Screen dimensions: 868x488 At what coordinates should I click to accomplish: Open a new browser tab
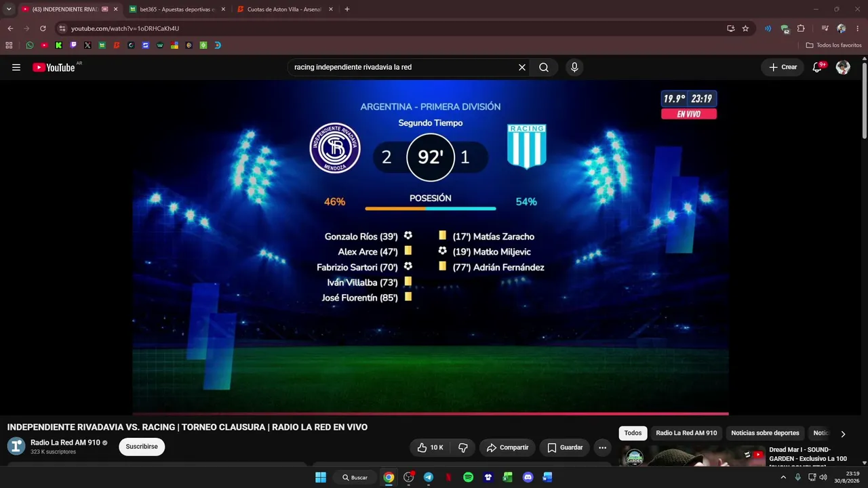[347, 9]
